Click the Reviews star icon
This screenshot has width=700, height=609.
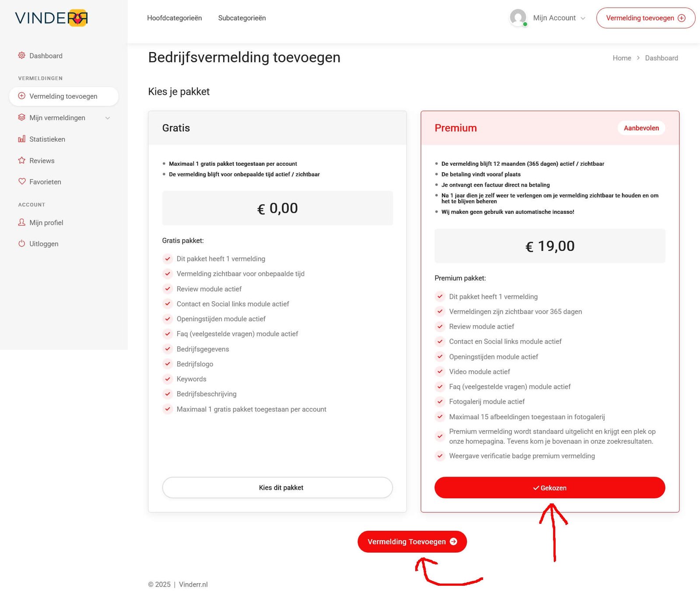click(x=21, y=160)
